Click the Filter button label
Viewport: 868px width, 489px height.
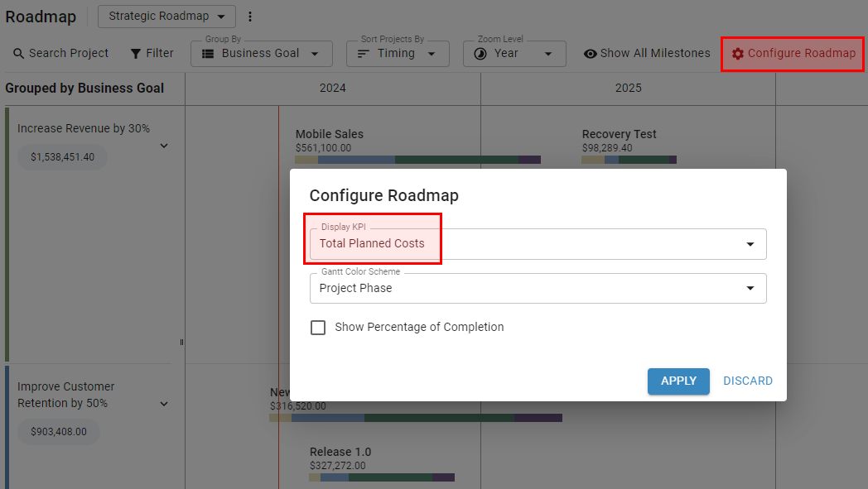pyautogui.click(x=159, y=53)
